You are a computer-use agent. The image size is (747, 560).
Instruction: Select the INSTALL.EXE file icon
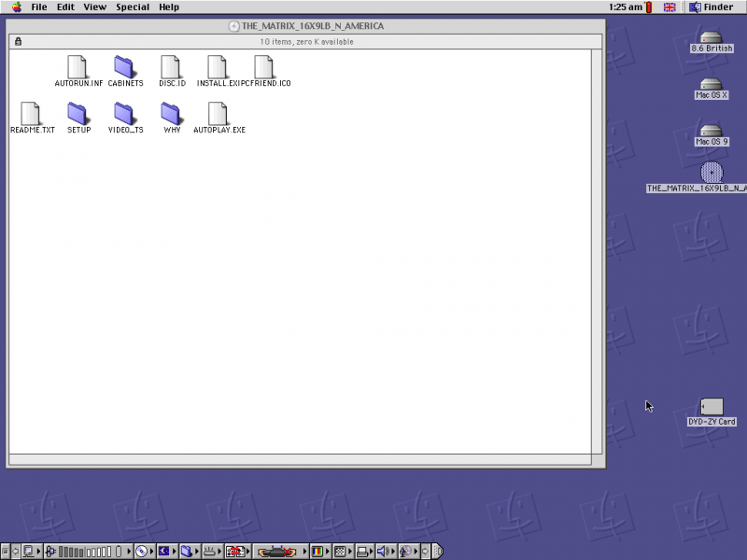(218, 66)
